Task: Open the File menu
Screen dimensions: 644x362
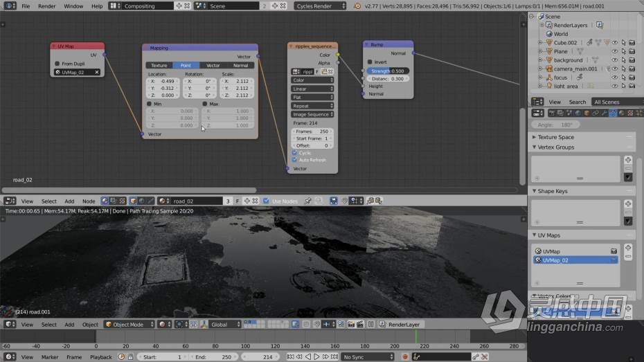Action: 26,6
